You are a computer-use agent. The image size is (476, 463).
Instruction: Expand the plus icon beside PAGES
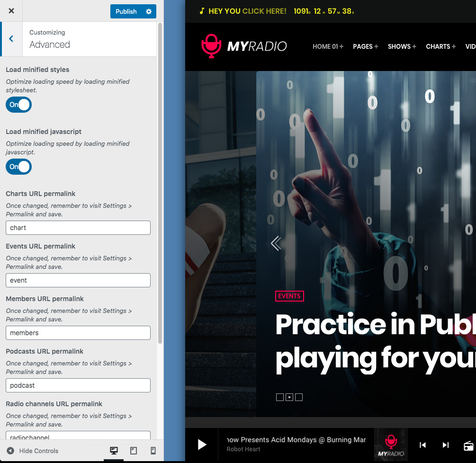tap(376, 46)
